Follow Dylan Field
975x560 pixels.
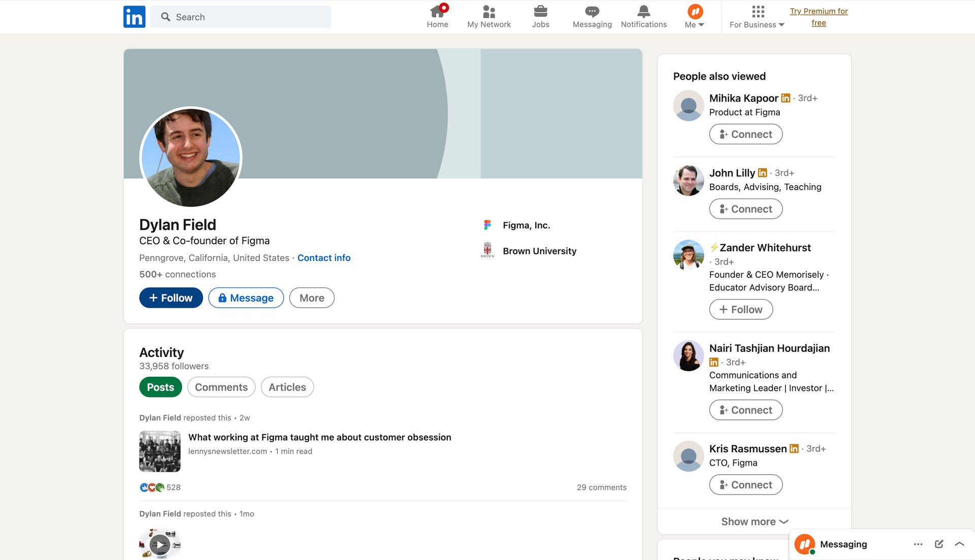(171, 298)
